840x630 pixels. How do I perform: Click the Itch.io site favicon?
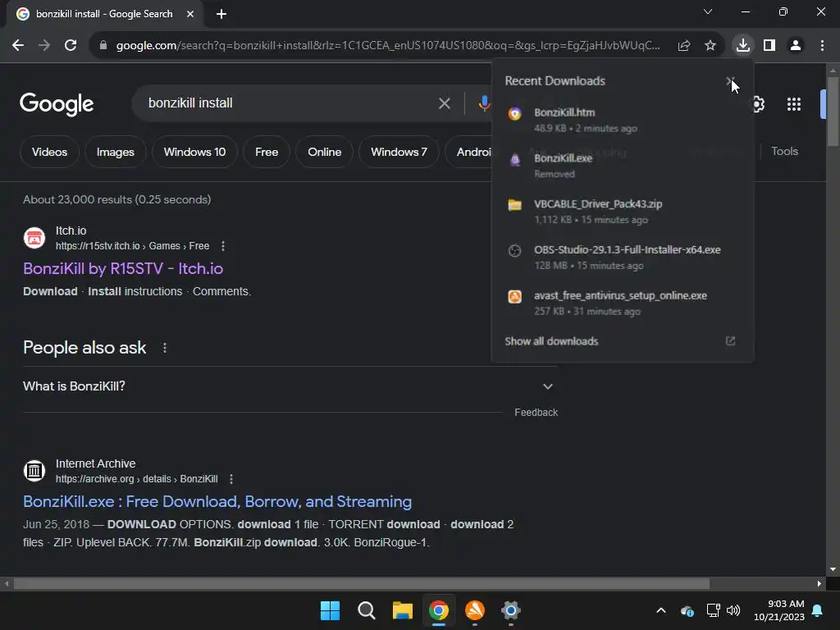34,238
